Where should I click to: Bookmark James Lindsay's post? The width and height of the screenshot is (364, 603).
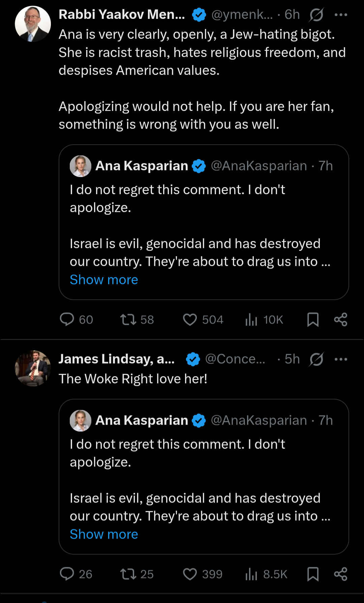[313, 574]
